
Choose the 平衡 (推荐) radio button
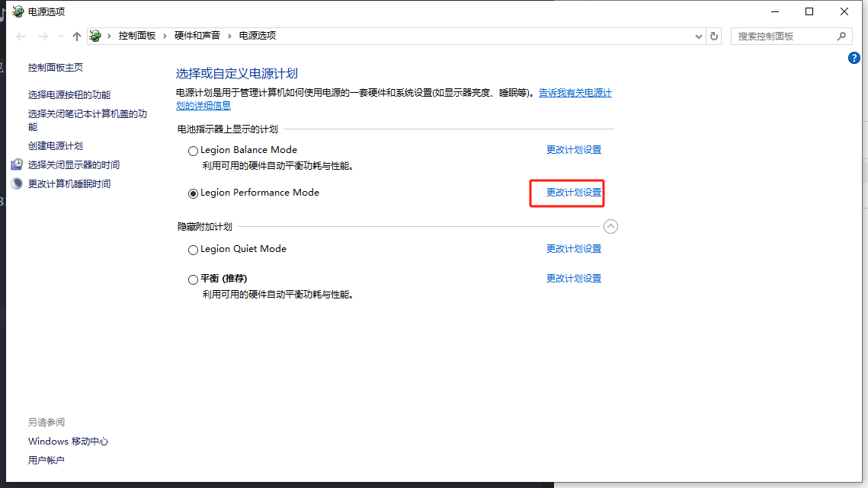(193, 279)
